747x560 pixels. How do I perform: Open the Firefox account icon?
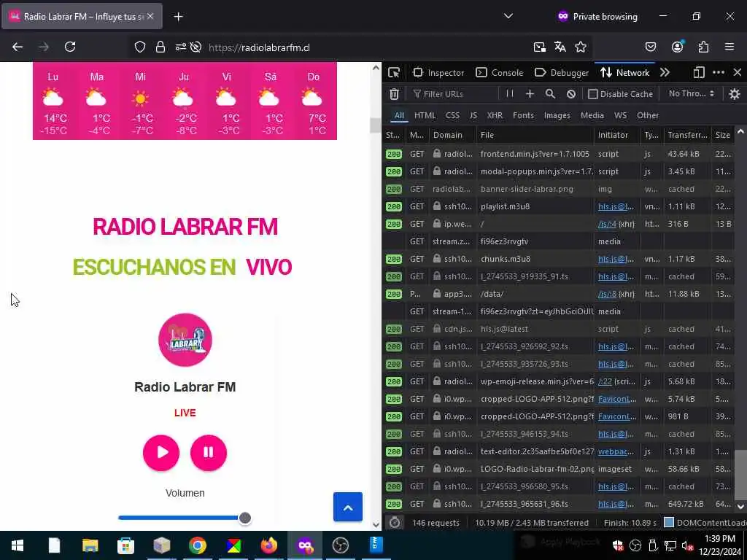677,47
